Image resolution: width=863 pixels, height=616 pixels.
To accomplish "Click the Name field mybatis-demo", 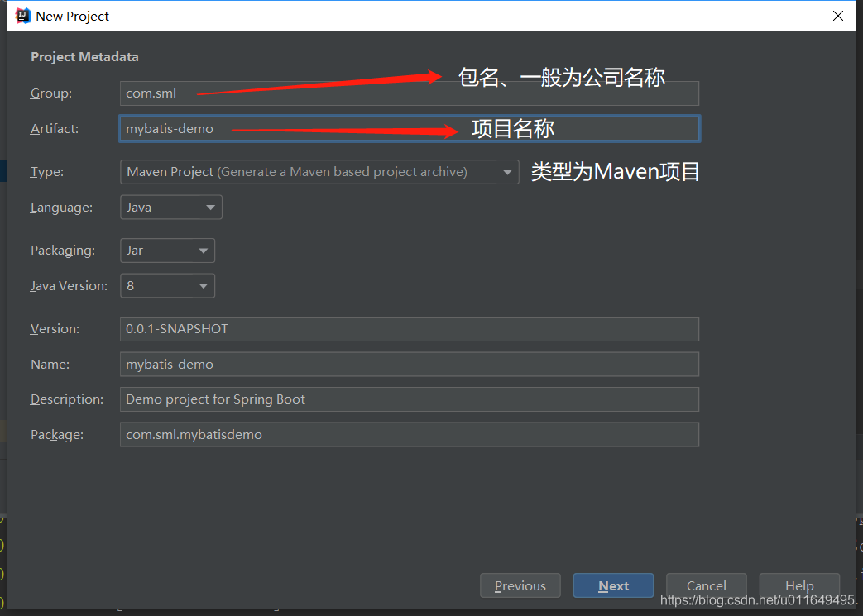I will point(410,364).
